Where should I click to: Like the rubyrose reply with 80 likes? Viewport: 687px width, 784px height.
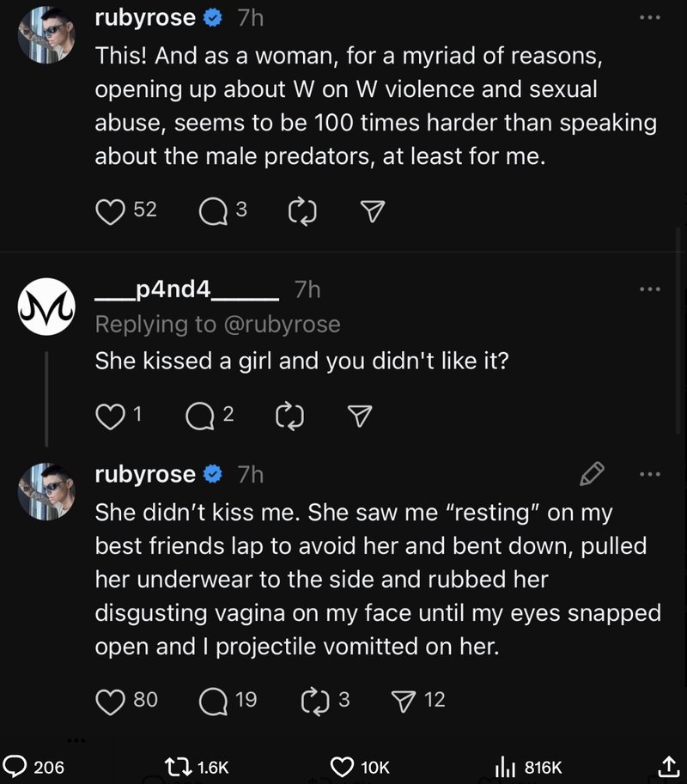pyautogui.click(x=110, y=702)
